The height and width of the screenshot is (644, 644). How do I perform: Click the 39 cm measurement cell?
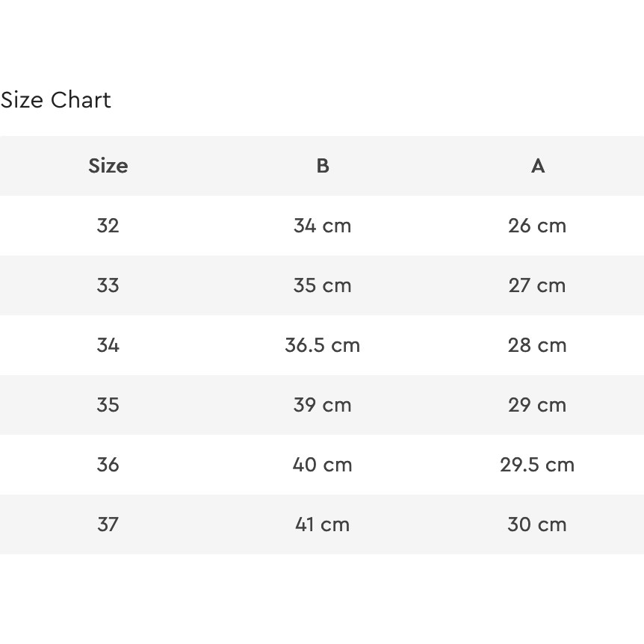(323, 405)
